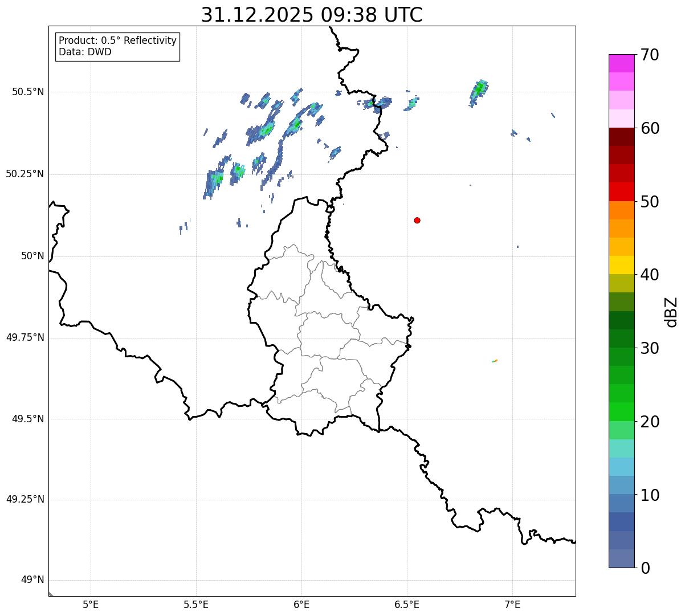Click the 5°E longitude label
This screenshot has width=685, height=616.
[x=91, y=604]
